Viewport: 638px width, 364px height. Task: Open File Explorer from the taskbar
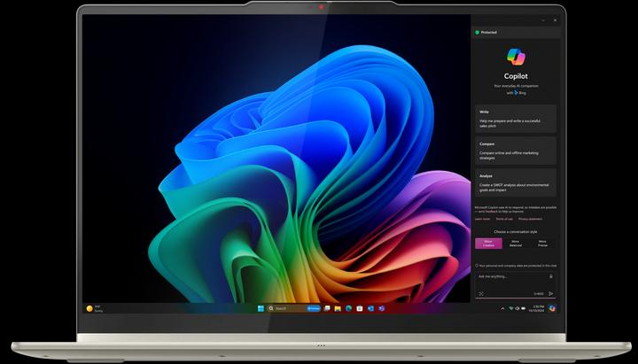coord(338,308)
